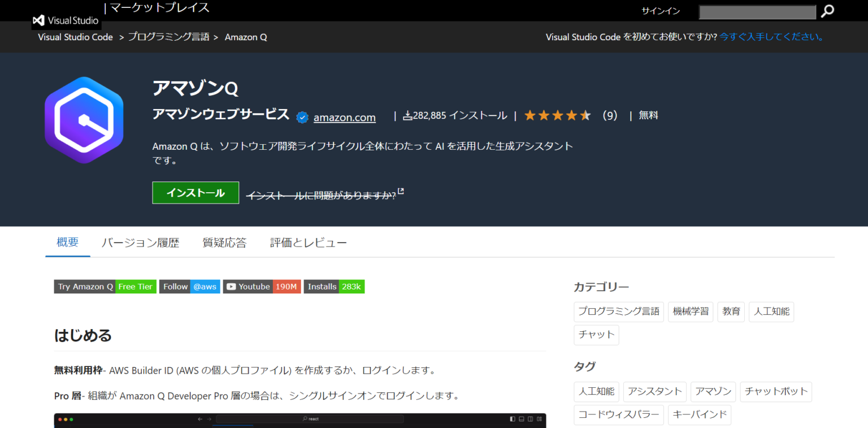The image size is (868, 428).
Task: Click the download icon beside the install count
Action: (x=406, y=115)
